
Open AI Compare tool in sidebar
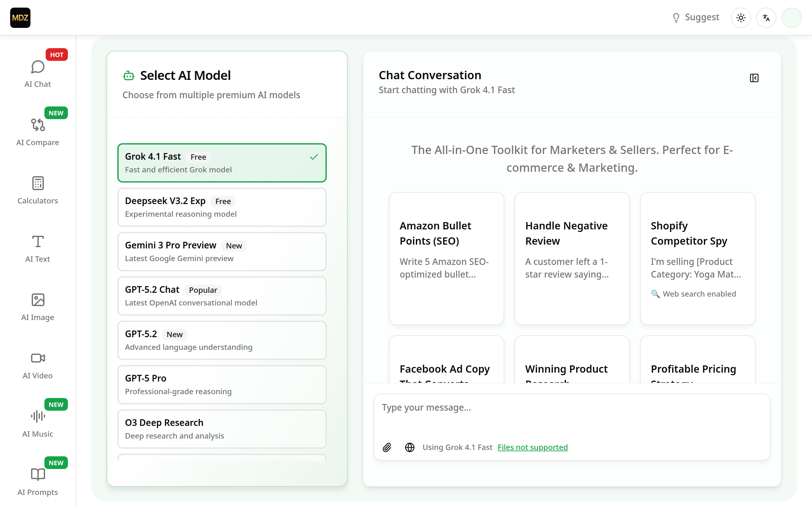pyautogui.click(x=37, y=132)
